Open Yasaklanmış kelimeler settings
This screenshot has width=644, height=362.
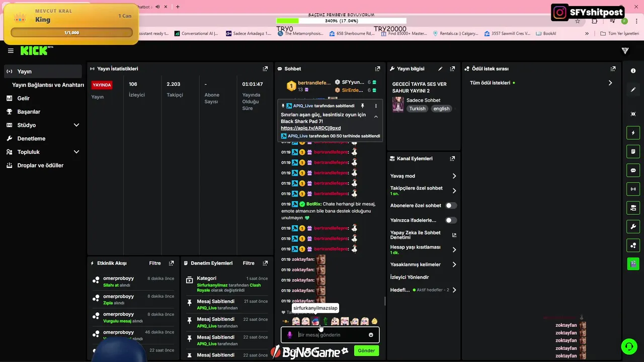tap(423, 264)
